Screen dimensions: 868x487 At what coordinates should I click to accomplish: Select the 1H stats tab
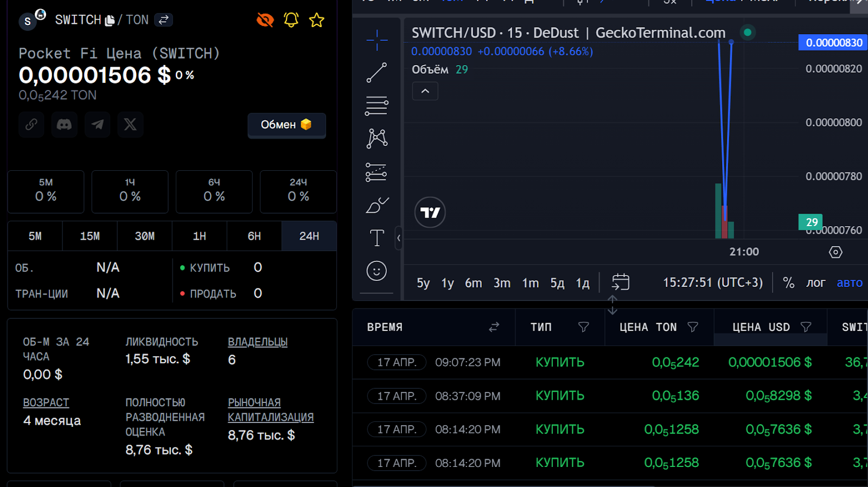tap(200, 236)
